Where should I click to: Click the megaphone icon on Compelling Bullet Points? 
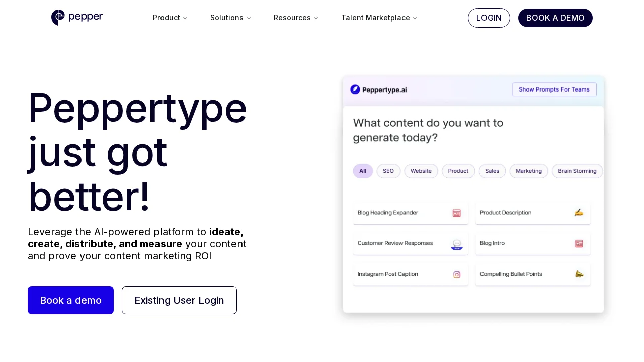[x=579, y=274]
